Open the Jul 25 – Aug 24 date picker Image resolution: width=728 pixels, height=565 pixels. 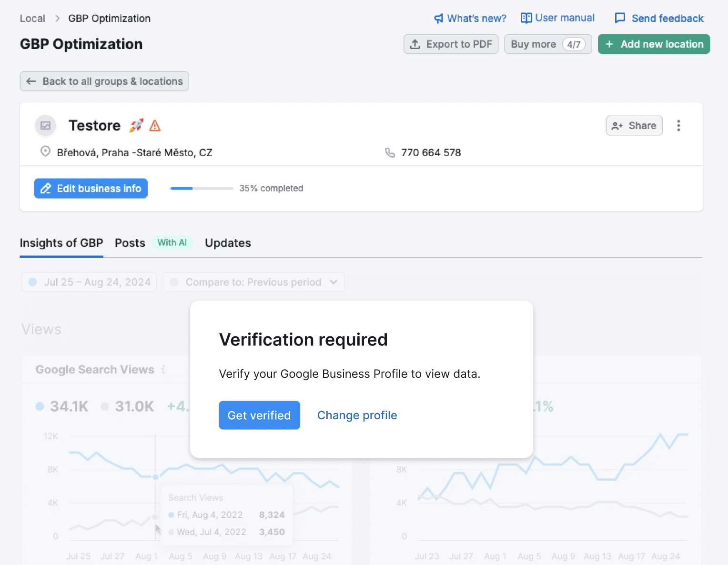point(89,282)
